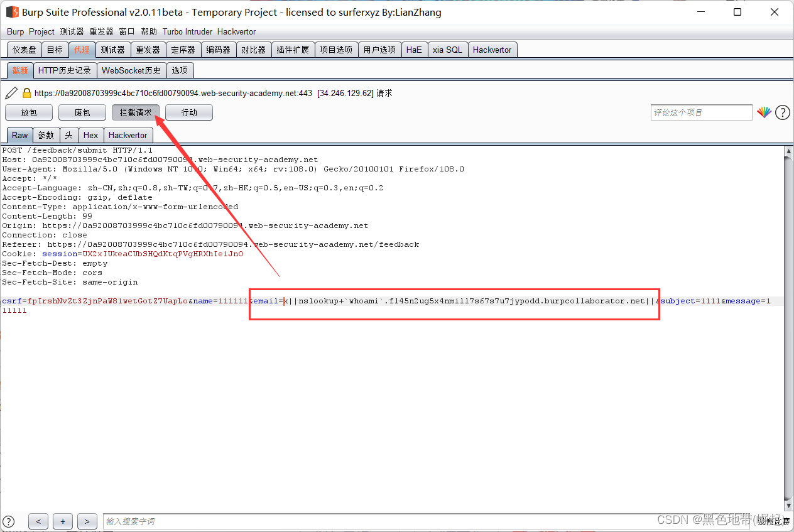
Task: Select the 头 headers view tab
Action: [x=69, y=135]
